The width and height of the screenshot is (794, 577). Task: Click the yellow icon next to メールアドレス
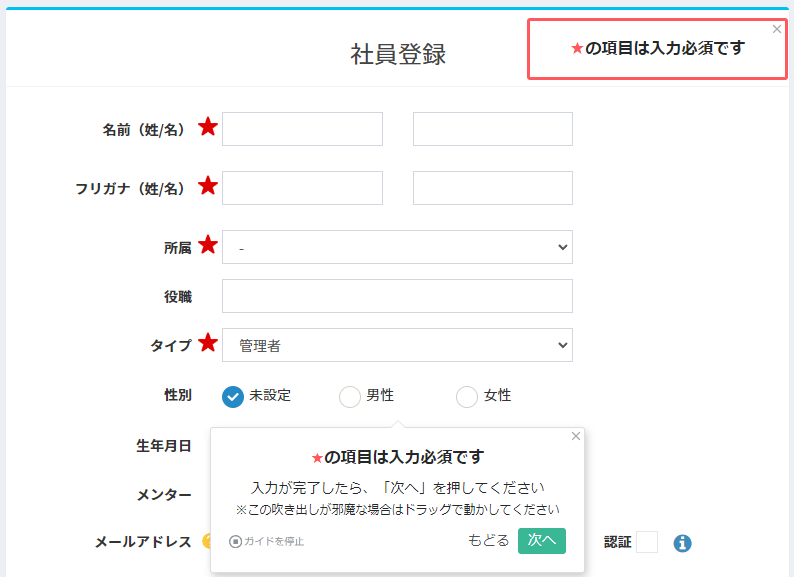[x=207, y=541]
